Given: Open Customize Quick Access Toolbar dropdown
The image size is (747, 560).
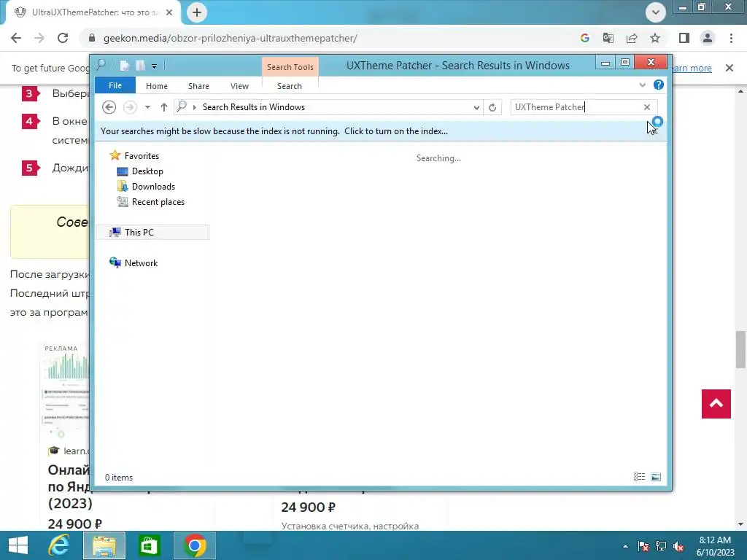Looking at the screenshot, I should point(155,66).
